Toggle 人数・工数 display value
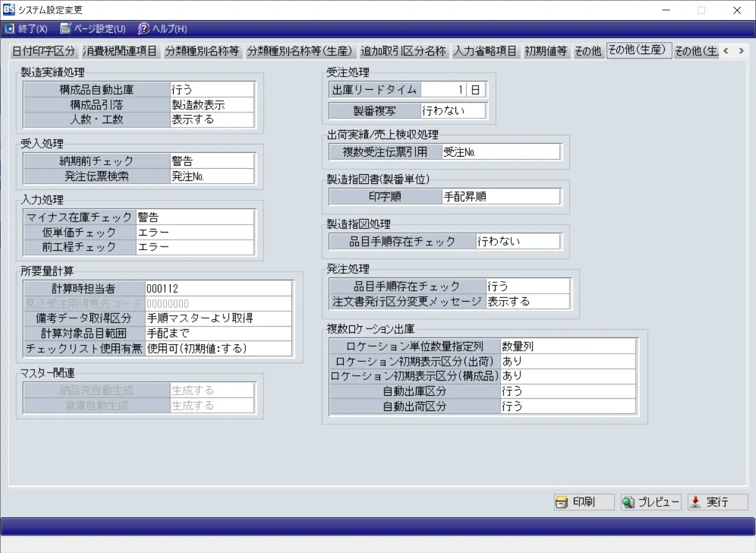The image size is (756, 553). tap(211, 120)
